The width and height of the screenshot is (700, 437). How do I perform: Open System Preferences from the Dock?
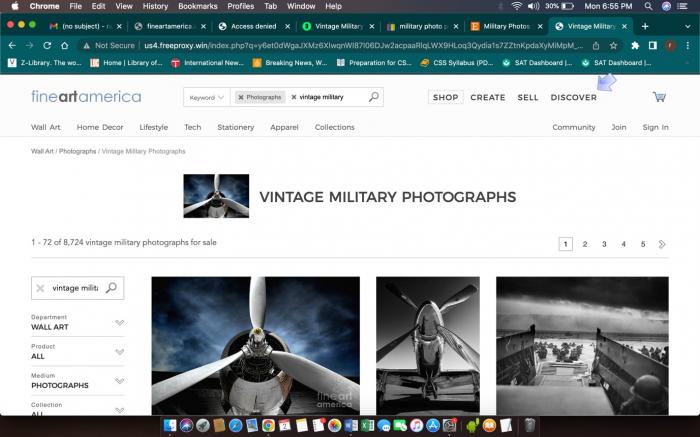[x=450, y=425]
